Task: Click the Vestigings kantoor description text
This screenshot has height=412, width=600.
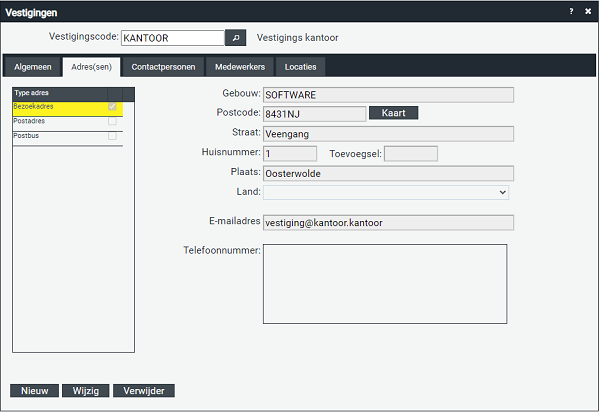Action: pyautogui.click(x=297, y=38)
